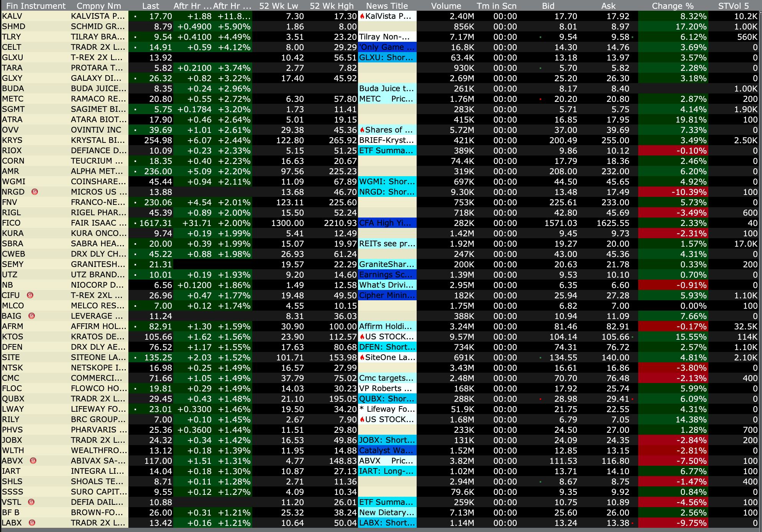Click the hot news flame for SiteOne

tap(362, 357)
